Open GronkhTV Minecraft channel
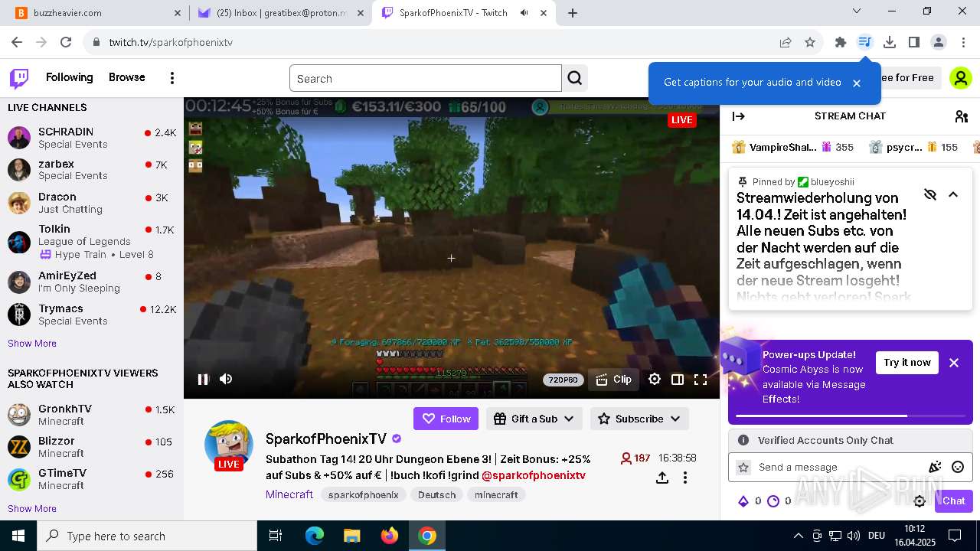This screenshot has width=980, height=551. 92,415
